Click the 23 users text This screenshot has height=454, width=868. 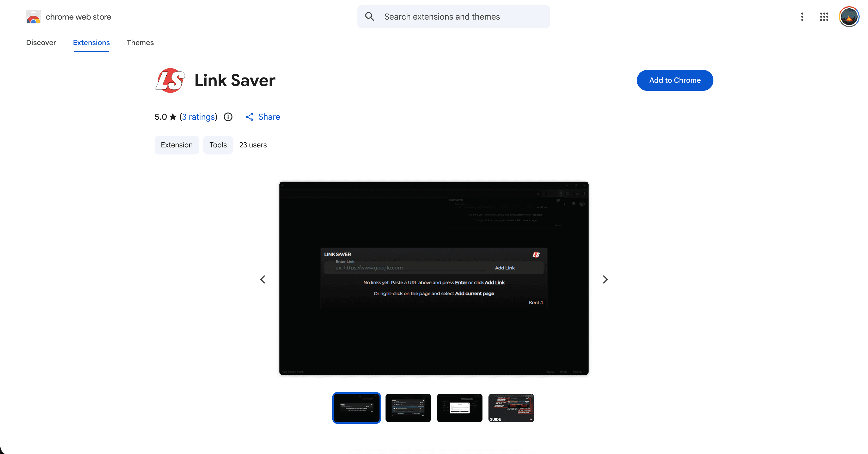click(x=253, y=145)
